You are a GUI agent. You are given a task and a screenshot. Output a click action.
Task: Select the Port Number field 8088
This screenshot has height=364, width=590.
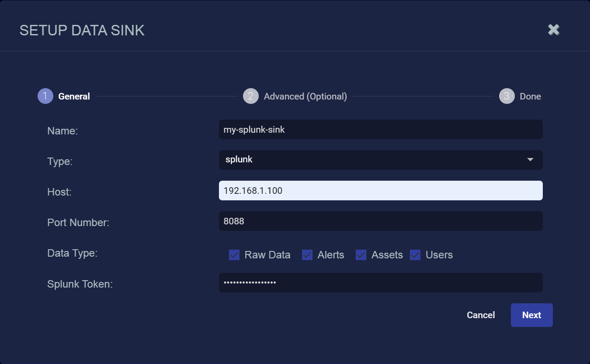pos(380,221)
